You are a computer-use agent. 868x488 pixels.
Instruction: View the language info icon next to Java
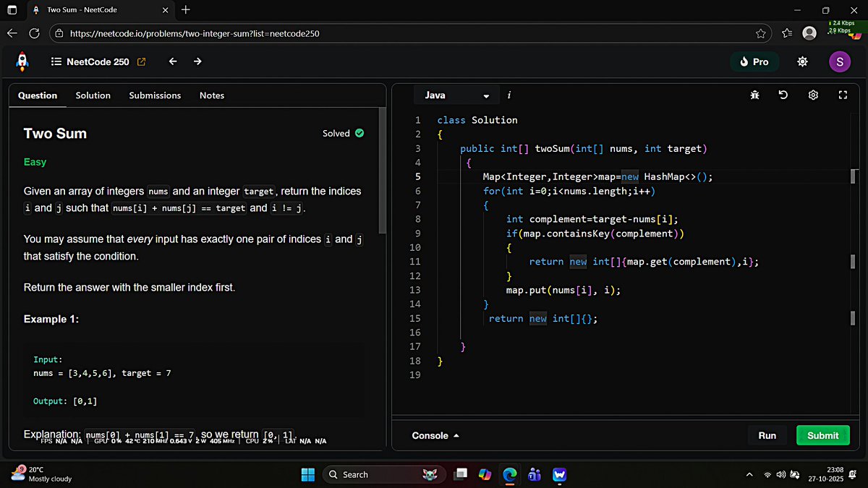pyautogui.click(x=509, y=95)
